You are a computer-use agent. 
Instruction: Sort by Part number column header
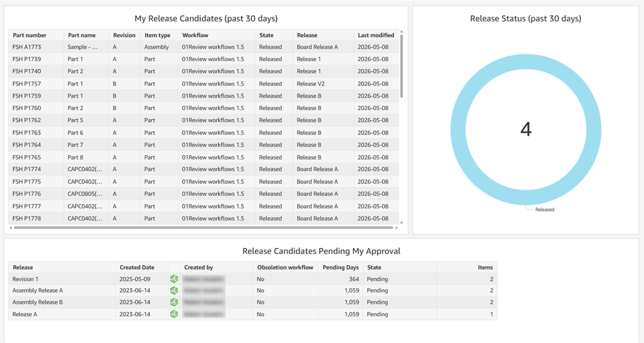30,35
